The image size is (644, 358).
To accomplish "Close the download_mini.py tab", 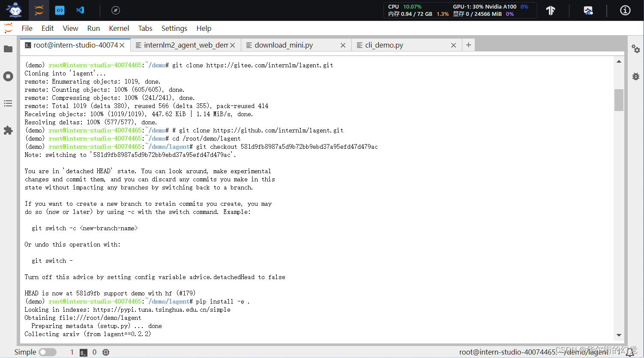I will (343, 45).
